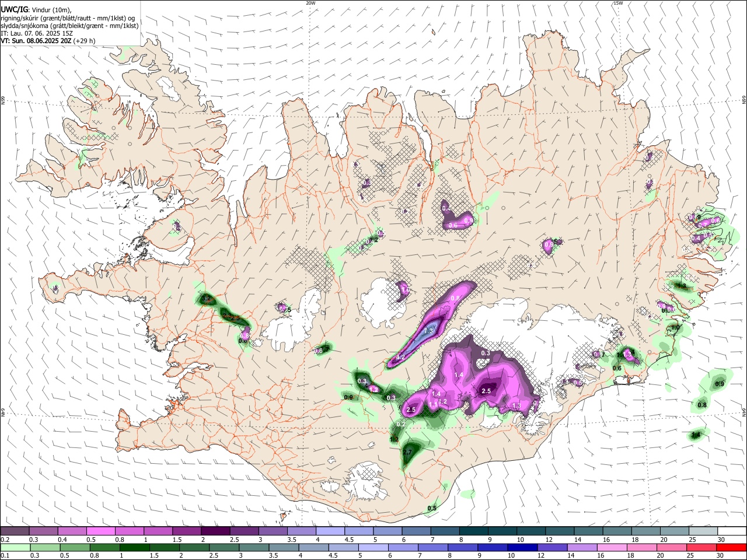Click the '20W' longitude label

point(310,3)
